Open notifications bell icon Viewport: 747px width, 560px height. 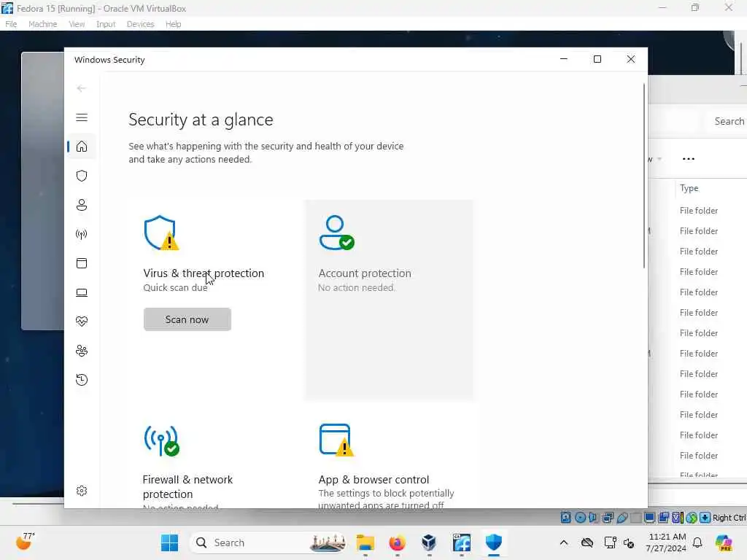point(697,542)
